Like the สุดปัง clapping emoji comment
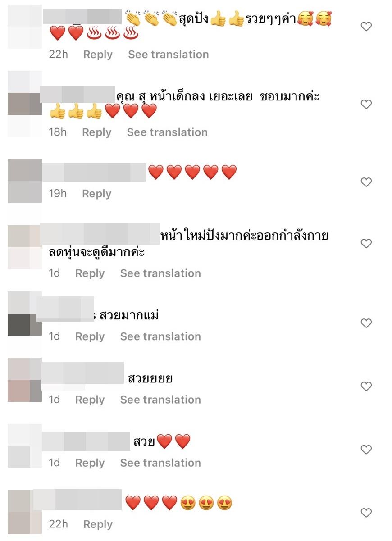The image size is (392, 541). click(x=366, y=27)
